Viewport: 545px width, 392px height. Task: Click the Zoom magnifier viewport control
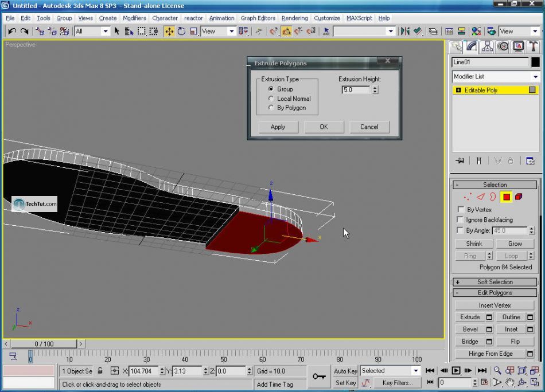point(497,370)
